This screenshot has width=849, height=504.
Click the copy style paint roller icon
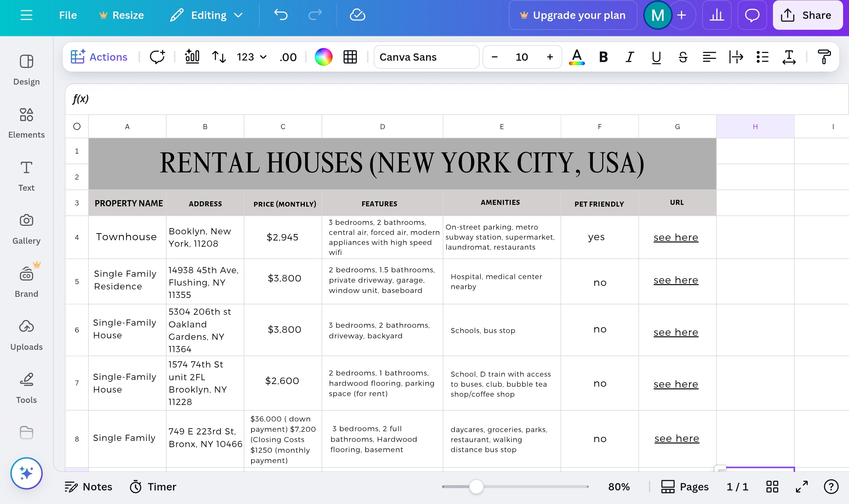[824, 57]
